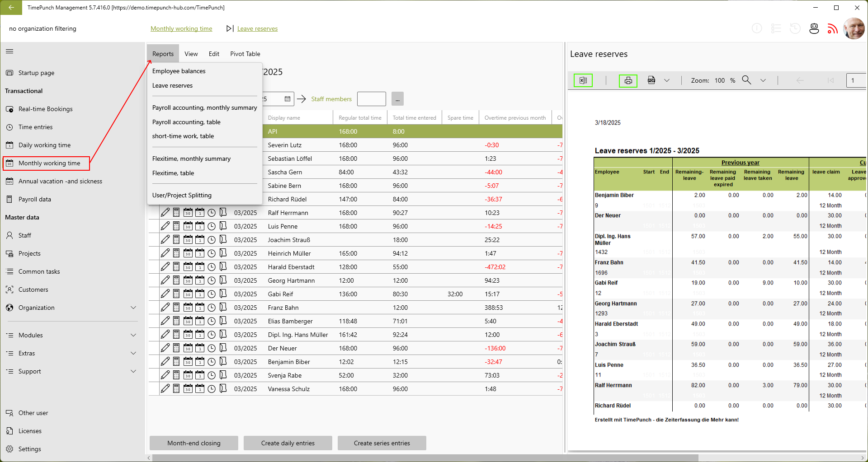Click the red RSS feed icon
This screenshot has height=462, width=868.
[x=833, y=28]
